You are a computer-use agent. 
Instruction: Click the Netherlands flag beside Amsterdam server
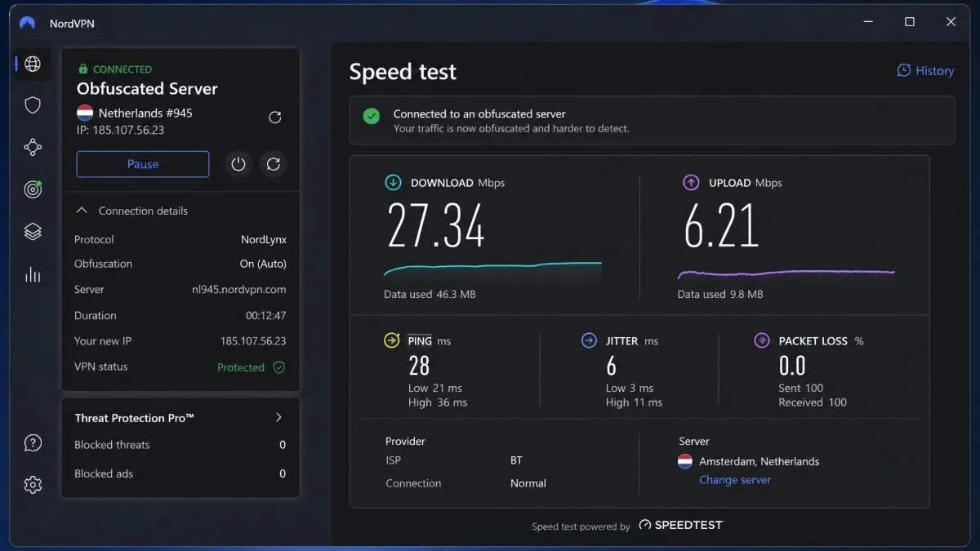(685, 461)
